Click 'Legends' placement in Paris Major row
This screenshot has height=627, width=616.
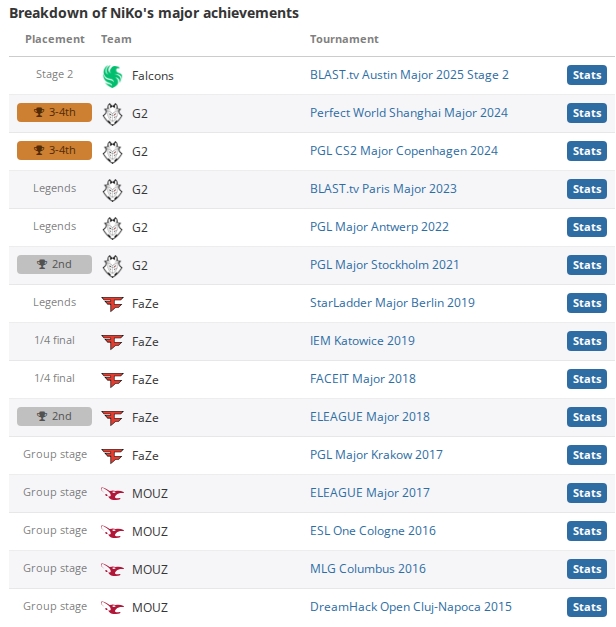pyautogui.click(x=54, y=188)
